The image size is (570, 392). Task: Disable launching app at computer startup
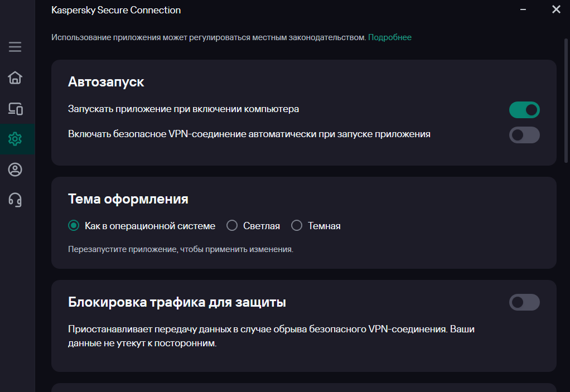(524, 110)
